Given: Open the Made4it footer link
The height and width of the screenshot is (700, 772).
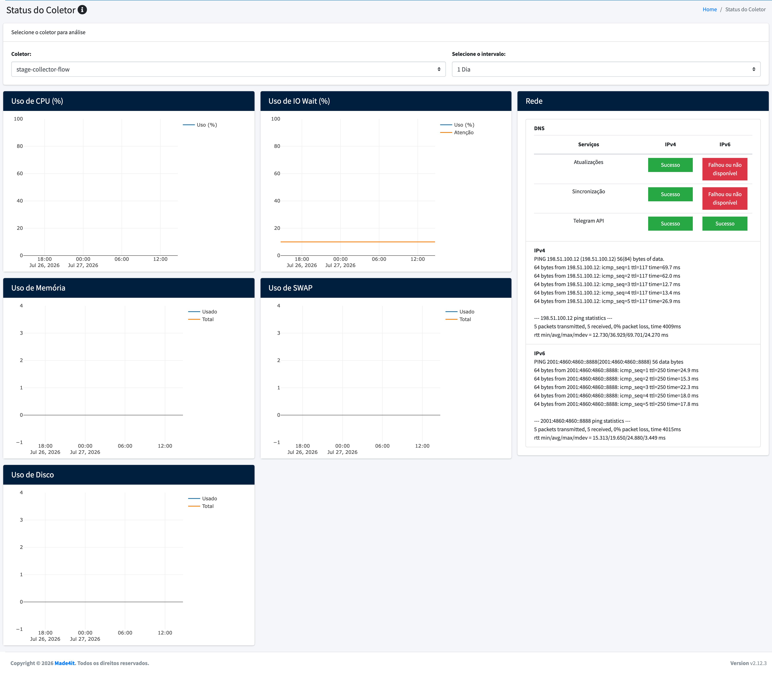Looking at the screenshot, I should (x=64, y=663).
